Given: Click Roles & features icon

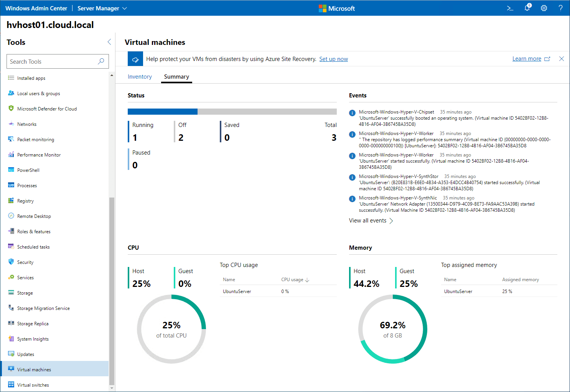Looking at the screenshot, I should [11, 231].
